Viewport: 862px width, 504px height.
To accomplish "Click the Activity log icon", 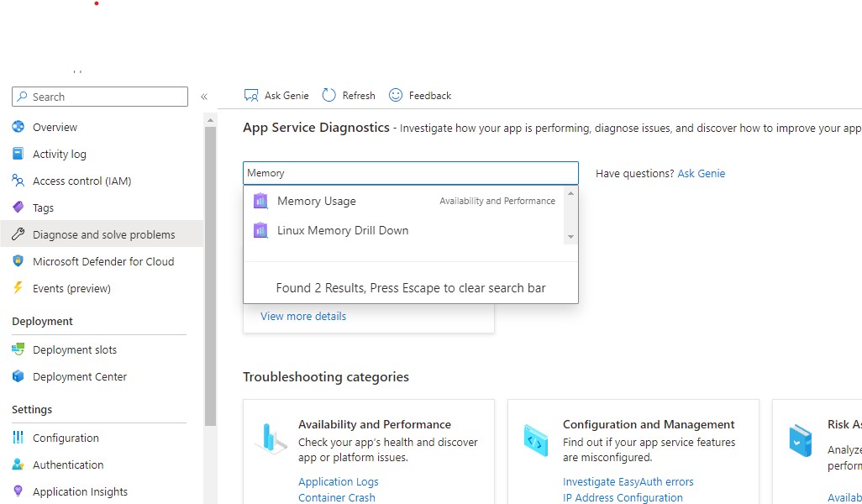I will [18, 154].
